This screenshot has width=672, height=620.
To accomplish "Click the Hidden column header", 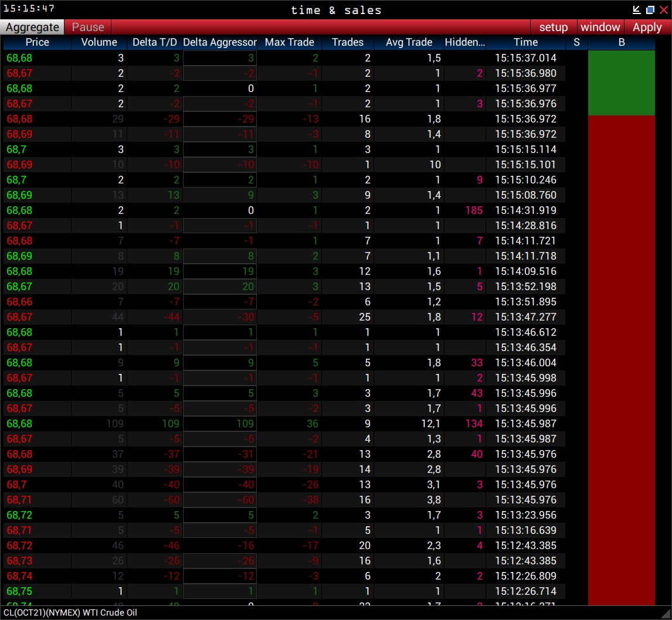I will pos(464,42).
